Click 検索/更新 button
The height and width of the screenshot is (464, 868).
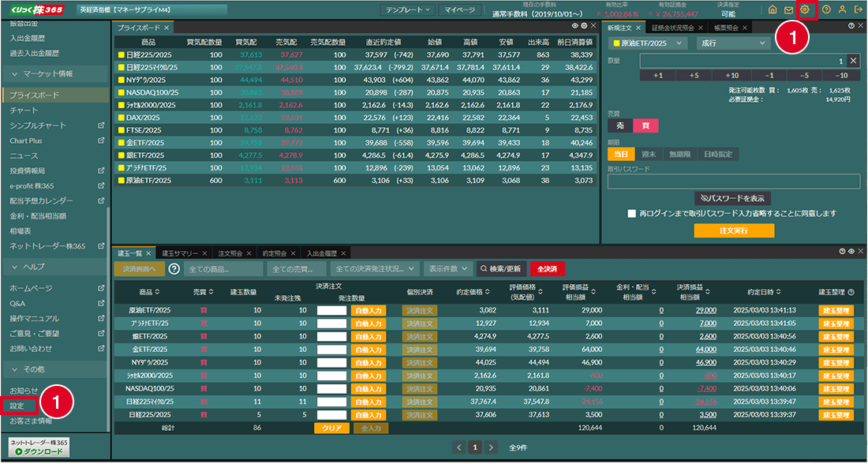point(500,269)
